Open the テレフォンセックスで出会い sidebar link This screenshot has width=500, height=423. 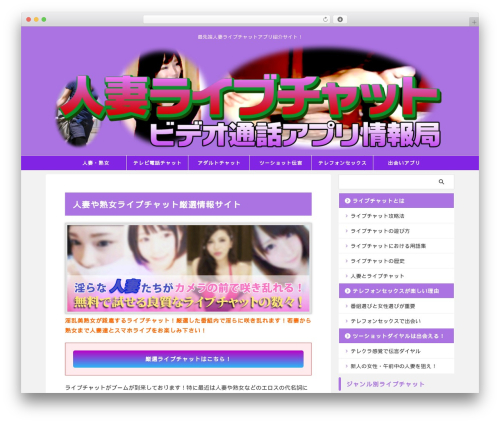point(396,321)
